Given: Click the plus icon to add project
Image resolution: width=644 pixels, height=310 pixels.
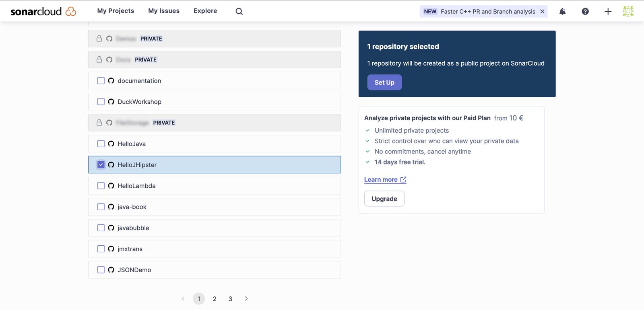Looking at the screenshot, I should pyautogui.click(x=608, y=11).
